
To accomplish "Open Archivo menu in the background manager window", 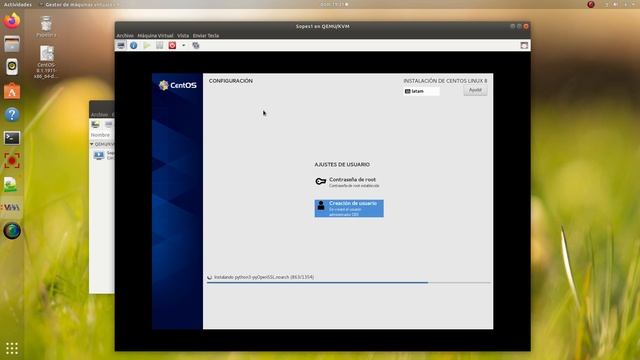I will (99, 114).
